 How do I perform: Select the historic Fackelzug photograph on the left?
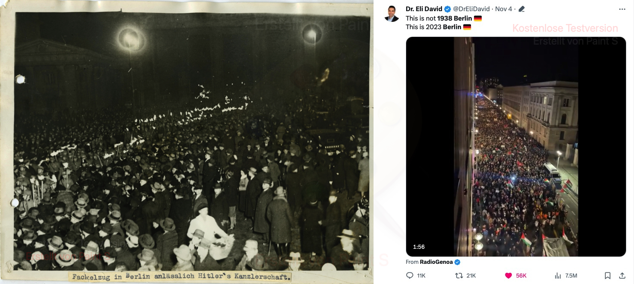[187, 142]
